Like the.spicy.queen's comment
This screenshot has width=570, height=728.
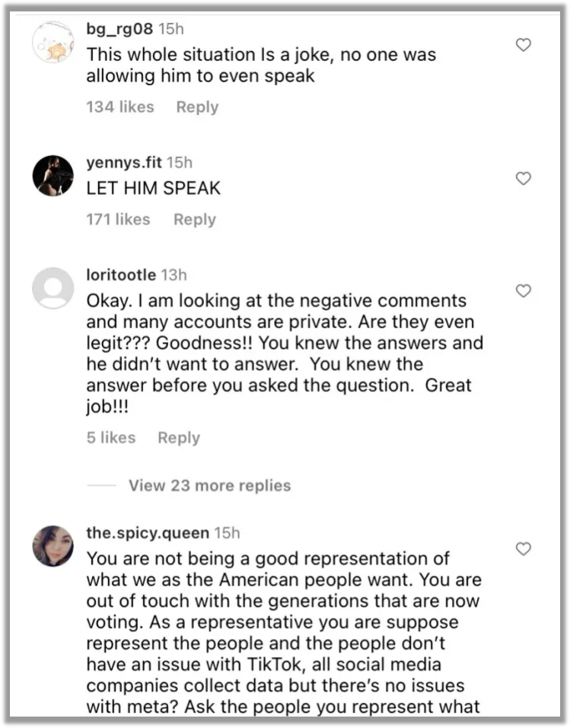click(523, 549)
